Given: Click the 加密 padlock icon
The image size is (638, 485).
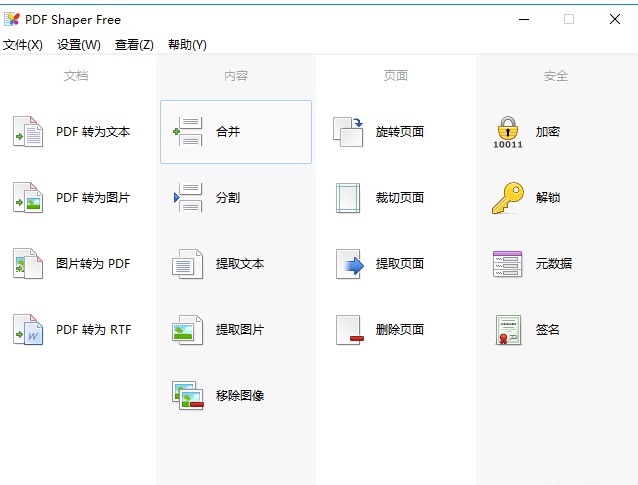Looking at the screenshot, I should point(508,132).
